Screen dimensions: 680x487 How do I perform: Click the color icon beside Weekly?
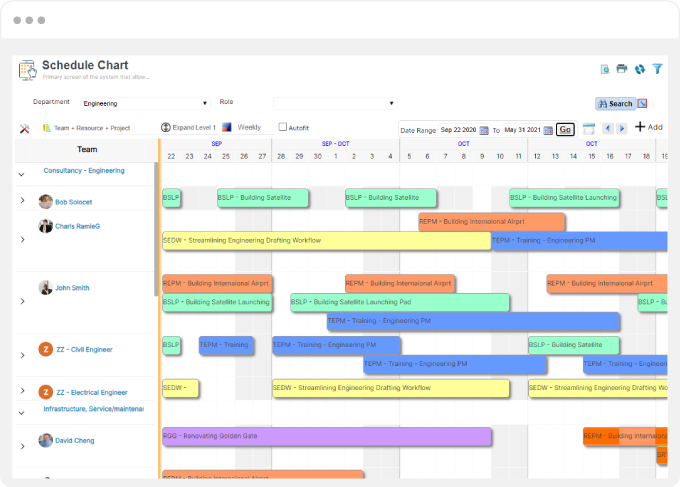[226, 127]
